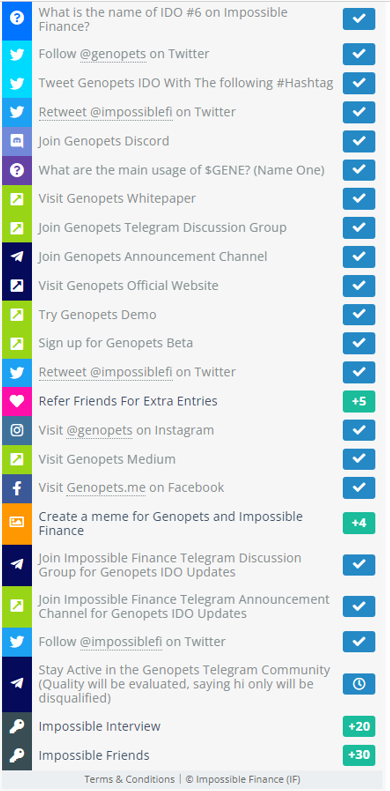Click the +20 Impossible Interview button

pyautogui.click(x=359, y=726)
